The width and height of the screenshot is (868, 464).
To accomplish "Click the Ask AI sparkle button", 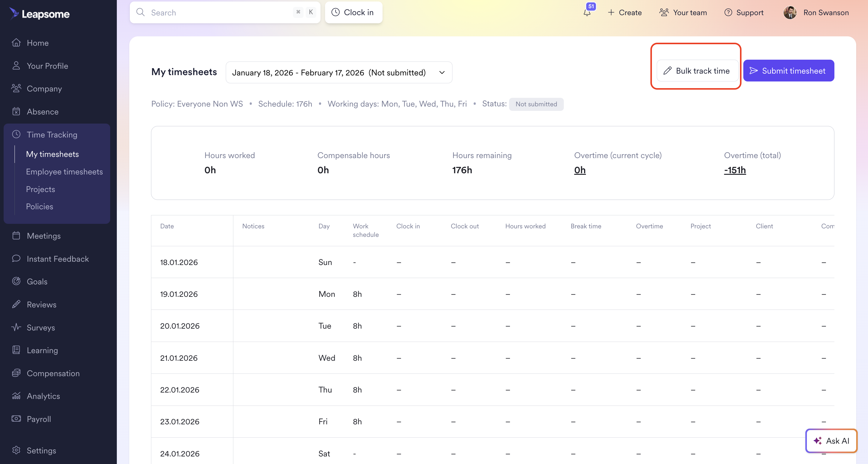I will [831, 440].
